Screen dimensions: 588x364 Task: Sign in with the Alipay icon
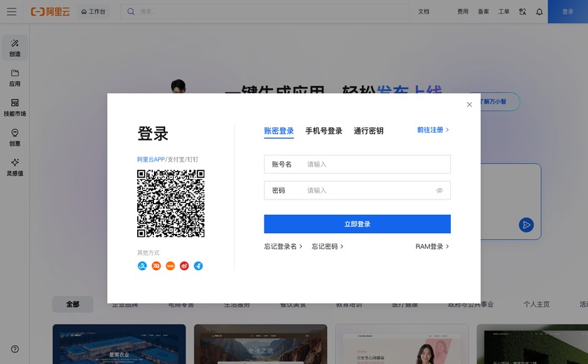point(142,266)
